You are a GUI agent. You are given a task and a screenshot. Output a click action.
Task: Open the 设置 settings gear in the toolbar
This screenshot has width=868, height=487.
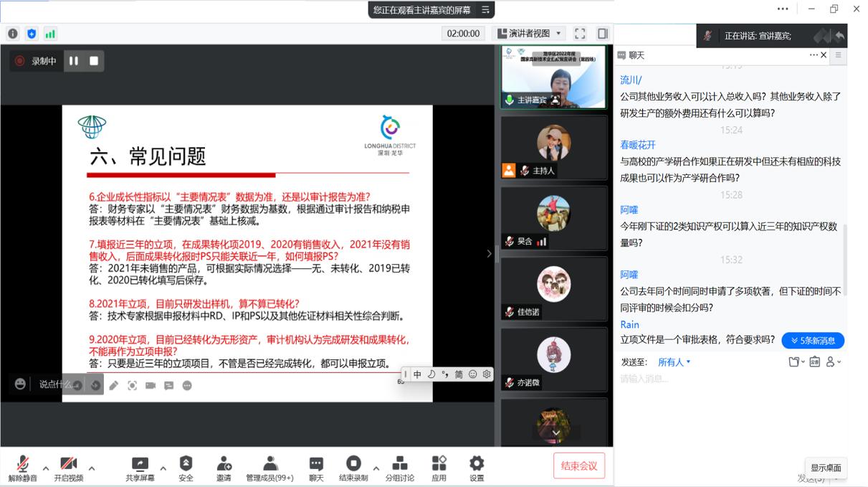pyautogui.click(x=477, y=464)
